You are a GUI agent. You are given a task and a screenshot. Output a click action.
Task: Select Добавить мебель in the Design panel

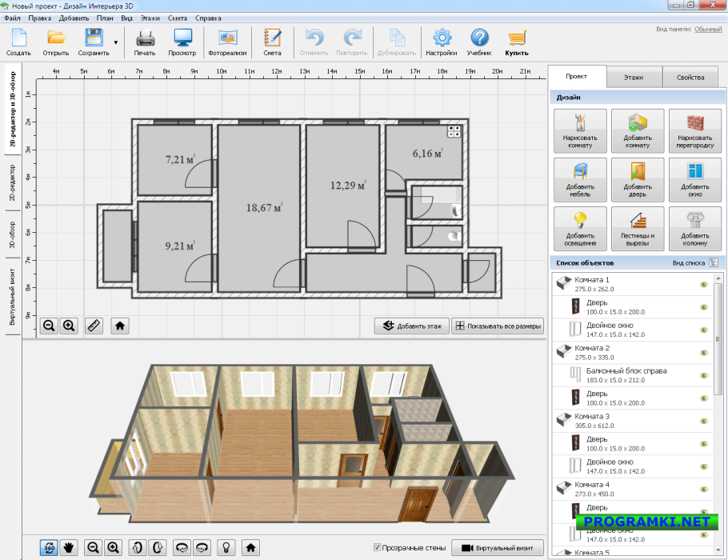tap(580, 179)
